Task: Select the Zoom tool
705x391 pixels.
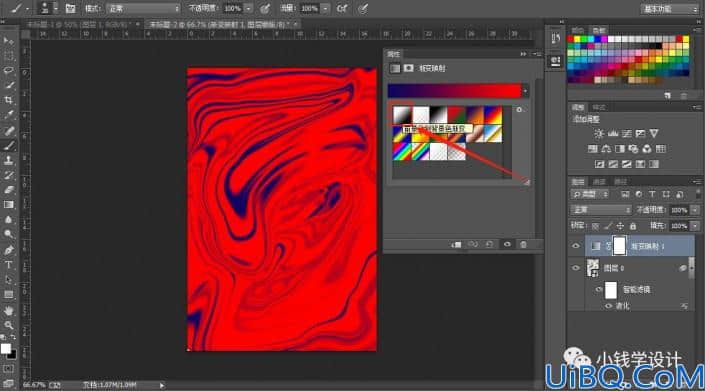Action: click(8, 325)
